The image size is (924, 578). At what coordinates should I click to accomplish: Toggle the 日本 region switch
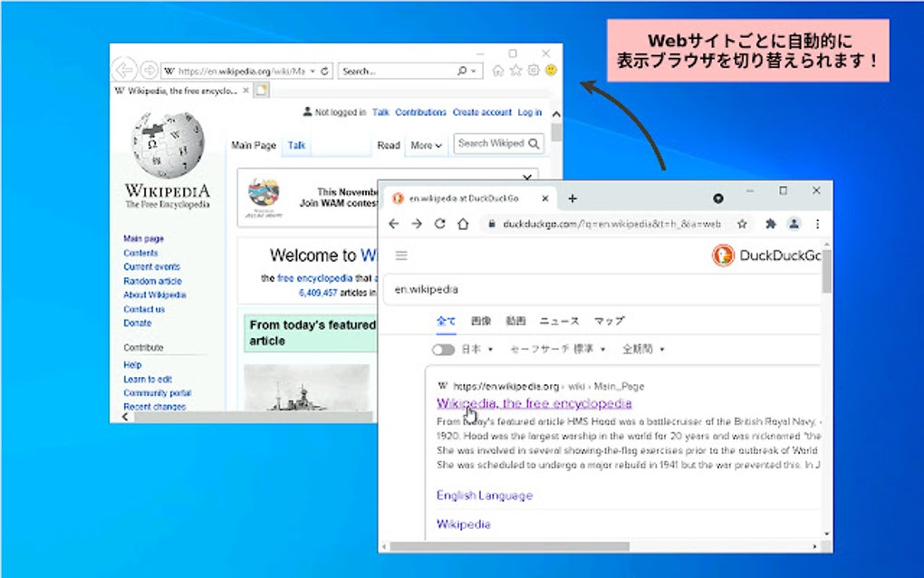[x=443, y=350]
